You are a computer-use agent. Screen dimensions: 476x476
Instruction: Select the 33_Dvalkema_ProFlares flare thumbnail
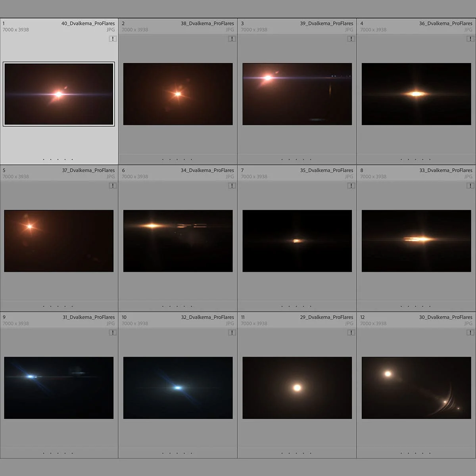416,241
